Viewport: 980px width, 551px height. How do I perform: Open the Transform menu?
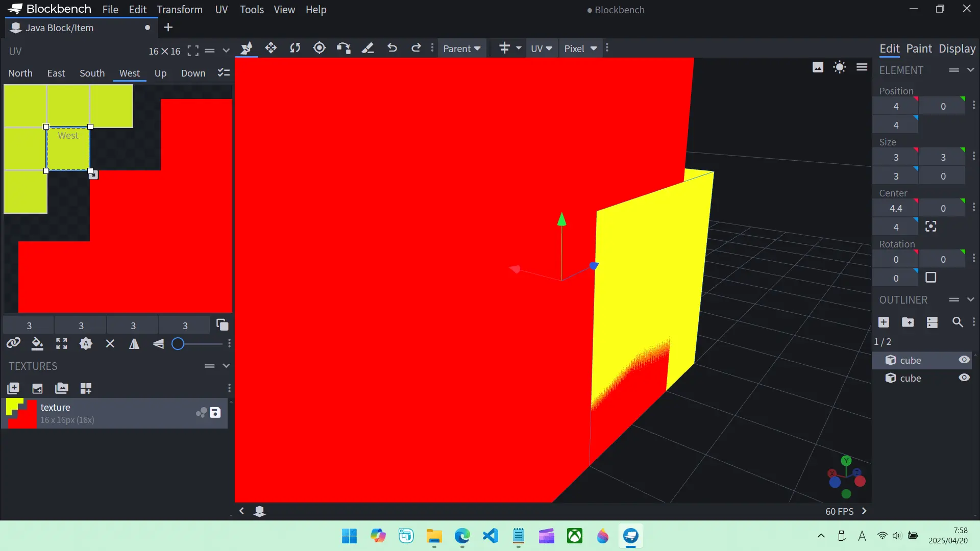pyautogui.click(x=180, y=10)
